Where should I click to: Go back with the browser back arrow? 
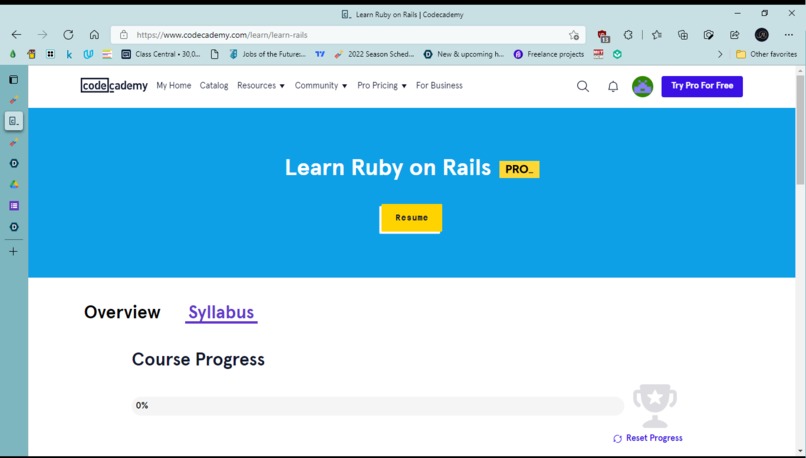click(16, 35)
